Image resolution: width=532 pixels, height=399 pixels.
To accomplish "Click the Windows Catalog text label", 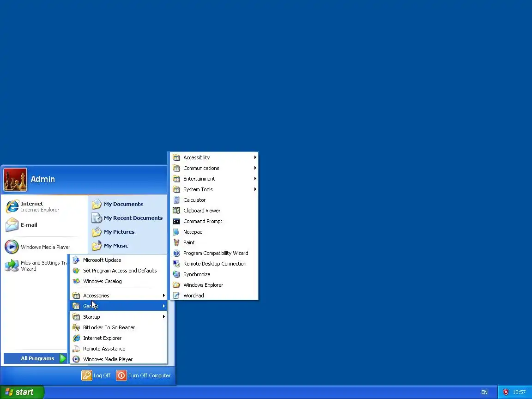I will click(x=103, y=281).
